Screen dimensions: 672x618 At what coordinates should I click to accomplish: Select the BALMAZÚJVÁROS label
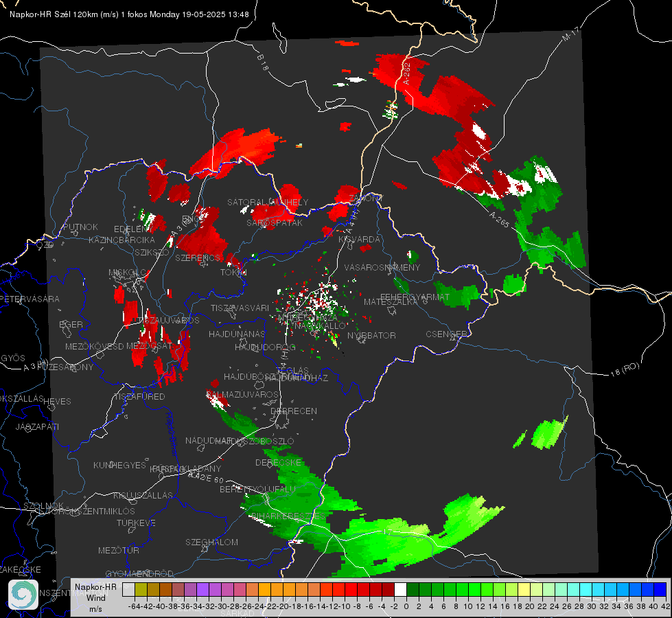point(242,394)
